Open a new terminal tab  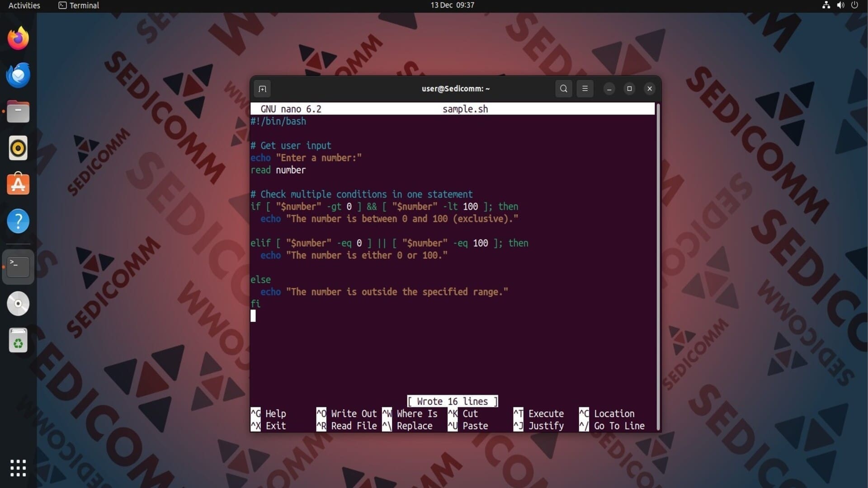tap(262, 89)
